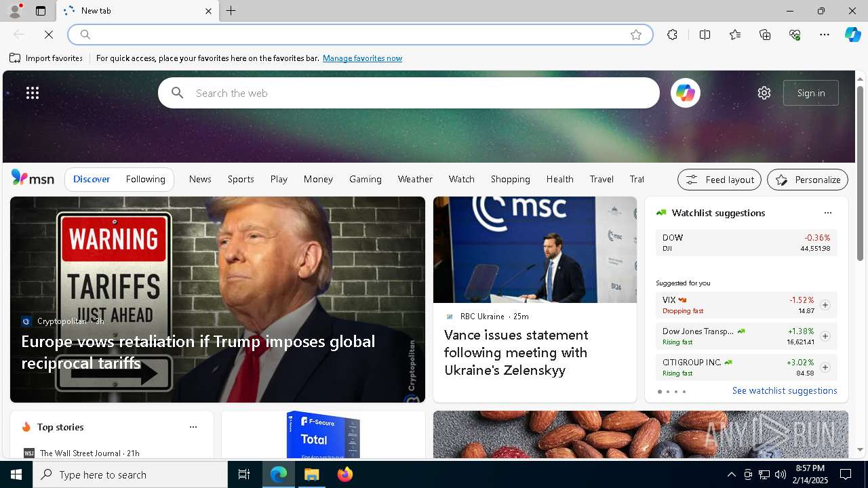The width and height of the screenshot is (868, 488).
Task: Open the Health section
Action: pos(560,179)
